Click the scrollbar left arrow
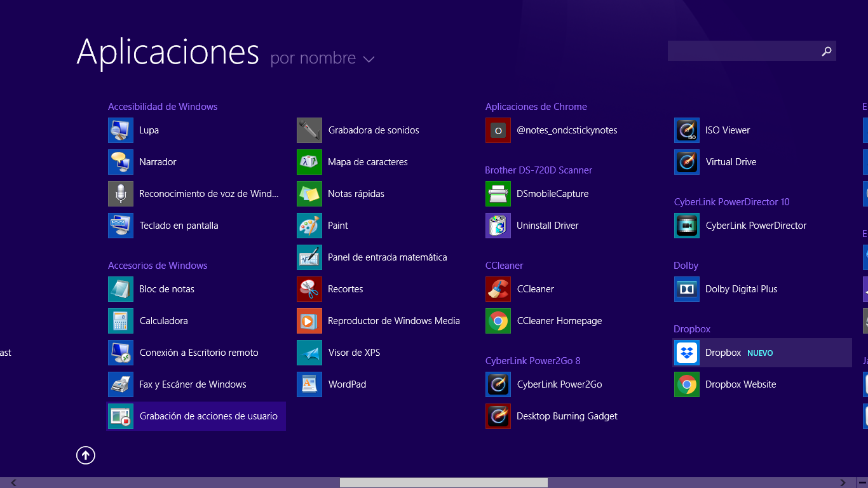Image resolution: width=868 pixels, height=488 pixels. pos(13,483)
